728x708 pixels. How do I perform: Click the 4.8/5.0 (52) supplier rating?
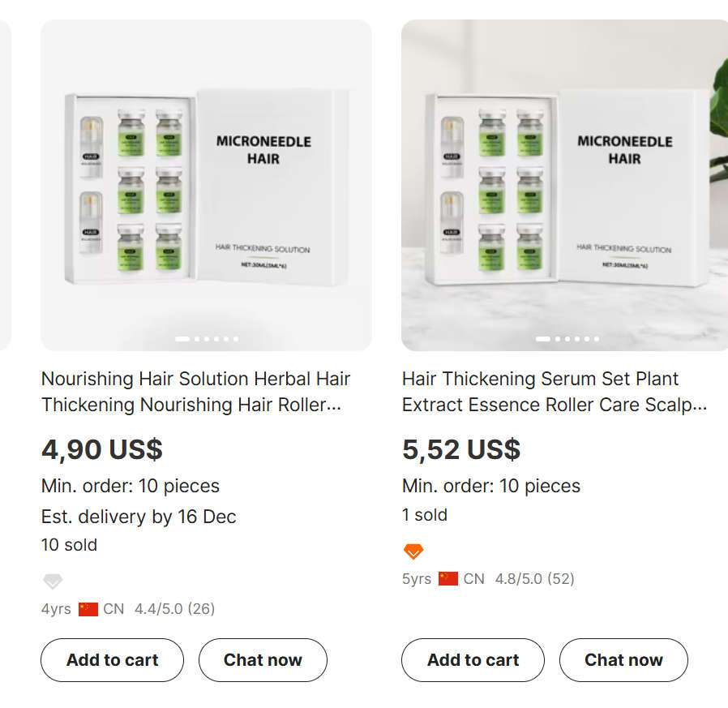[534, 579]
